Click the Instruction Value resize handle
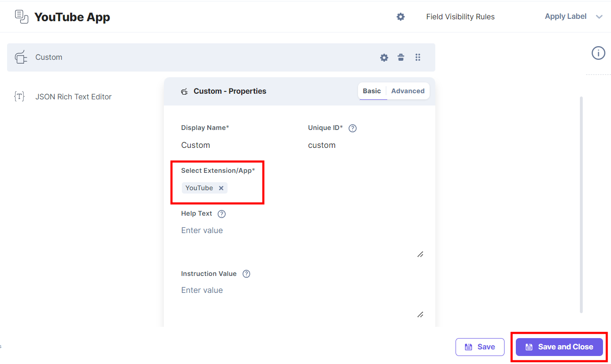Screen dimensions: 611x364 pos(420,315)
